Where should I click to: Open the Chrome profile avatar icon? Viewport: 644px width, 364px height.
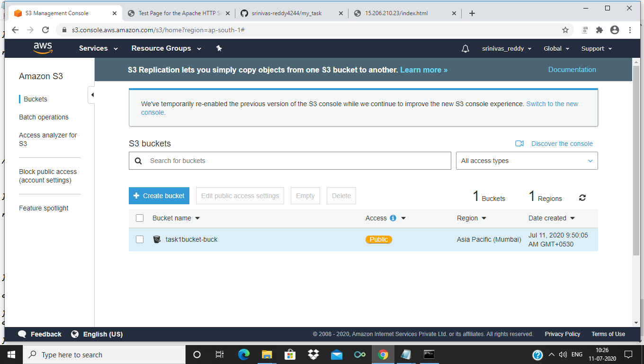[615, 30]
